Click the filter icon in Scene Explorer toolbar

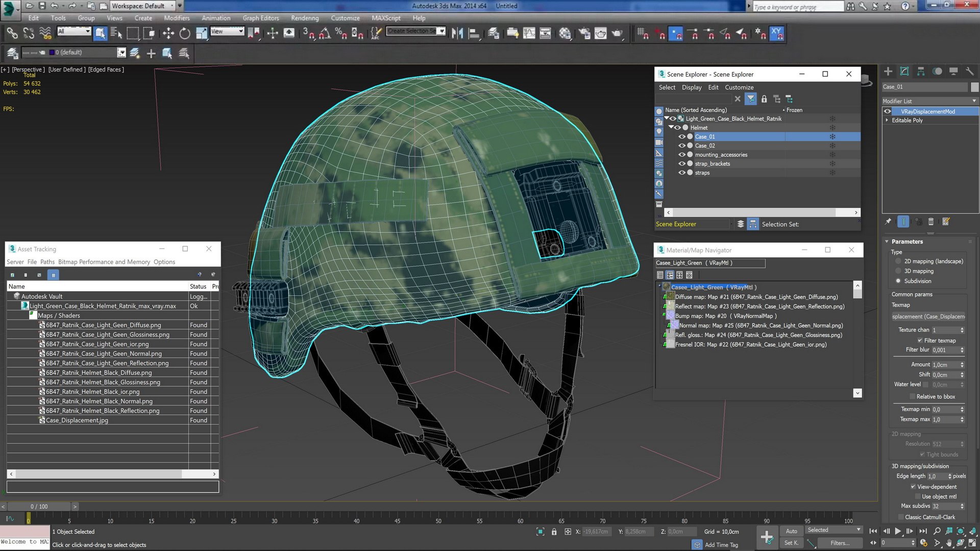751,99
